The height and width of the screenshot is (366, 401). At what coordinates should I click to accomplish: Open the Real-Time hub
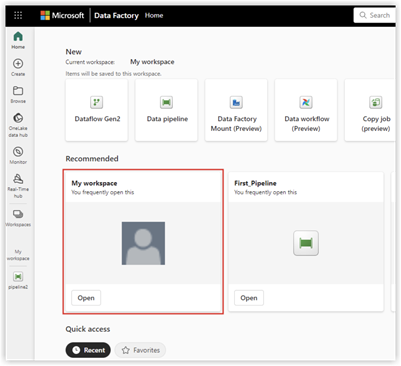pyautogui.click(x=18, y=186)
